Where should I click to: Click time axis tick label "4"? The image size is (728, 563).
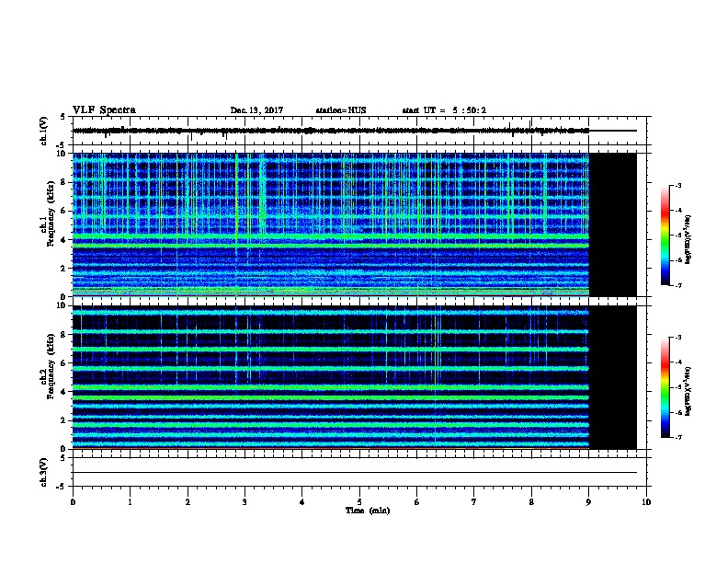pyautogui.click(x=302, y=502)
